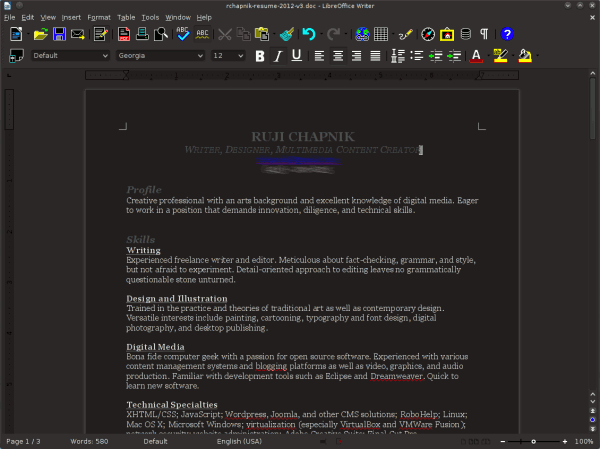This screenshot has height=449, width=600.
Task: Align text left
Action: [x=319, y=56]
